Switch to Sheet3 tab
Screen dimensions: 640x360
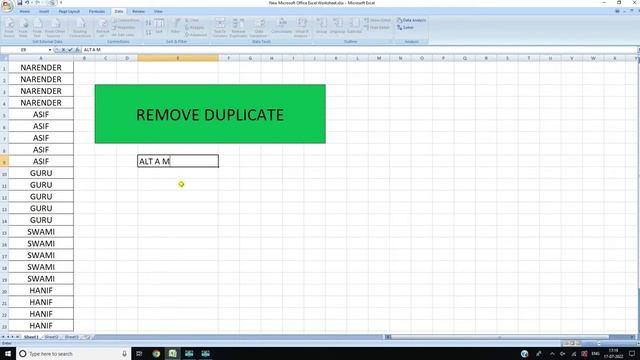pyautogui.click(x=71, y=337)
